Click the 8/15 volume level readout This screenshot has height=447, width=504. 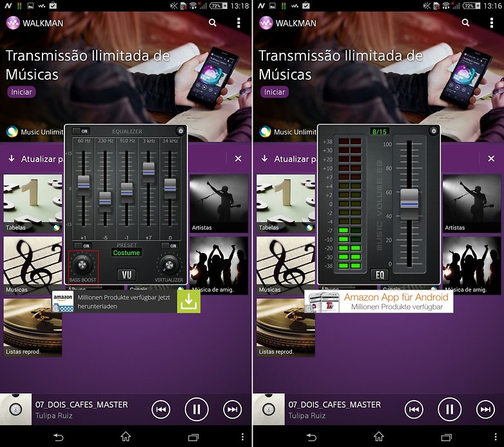(x=379, y=131)
